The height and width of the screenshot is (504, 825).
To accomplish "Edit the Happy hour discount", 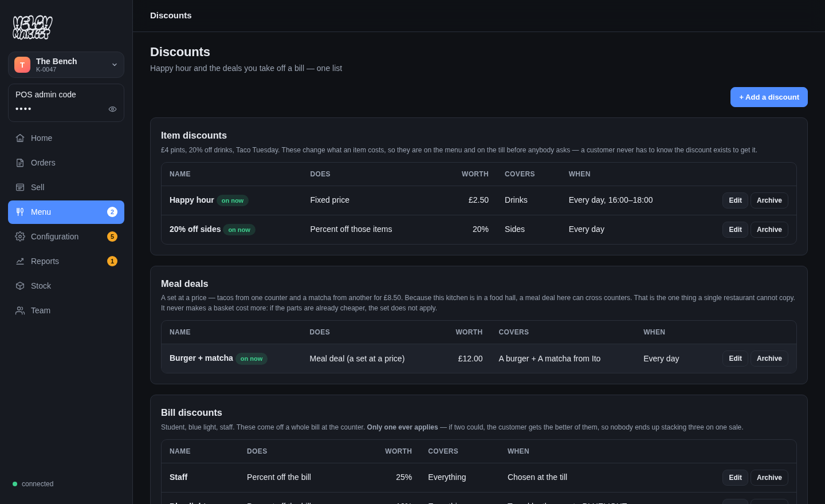I will click(x=735, y=200).
